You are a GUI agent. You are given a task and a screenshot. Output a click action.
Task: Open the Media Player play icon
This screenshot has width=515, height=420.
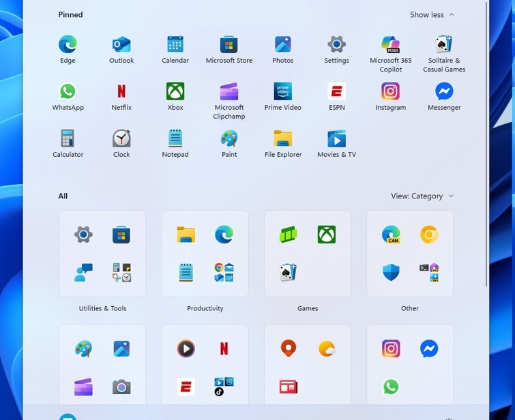pyautogui.click(x=186, y=348)
